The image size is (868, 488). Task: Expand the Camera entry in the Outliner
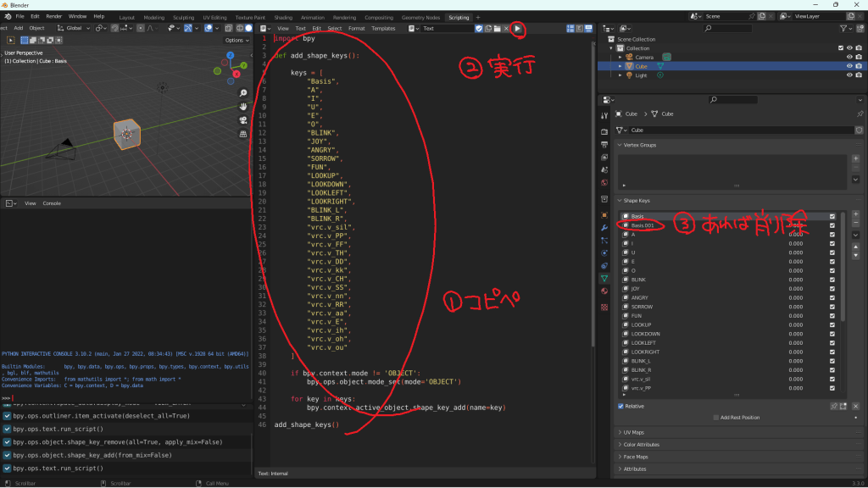(x=620, y=57)
